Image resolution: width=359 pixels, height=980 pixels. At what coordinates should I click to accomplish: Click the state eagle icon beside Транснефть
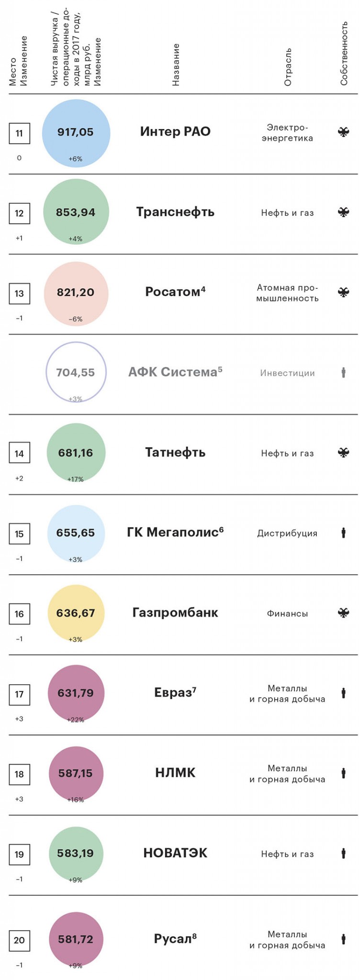click(343, 212)
